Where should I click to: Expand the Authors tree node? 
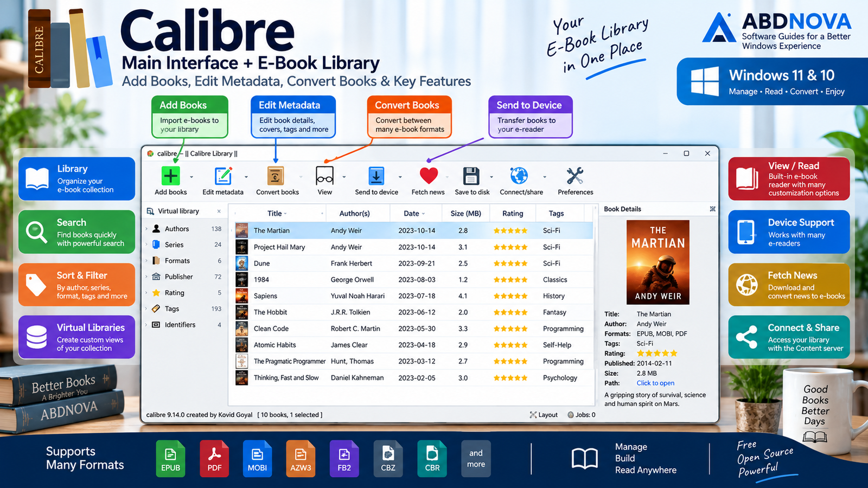[147, 229]
